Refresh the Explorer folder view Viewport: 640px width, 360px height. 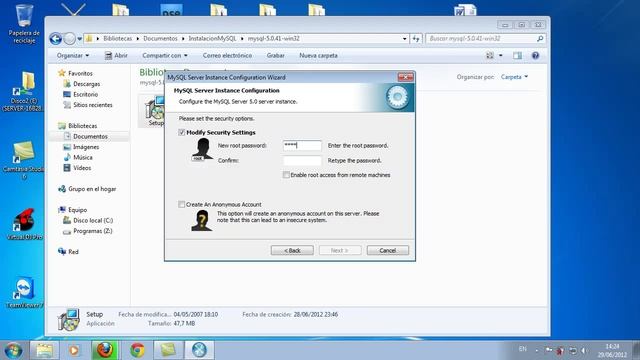pyautogui.click(x=416, y=39)
